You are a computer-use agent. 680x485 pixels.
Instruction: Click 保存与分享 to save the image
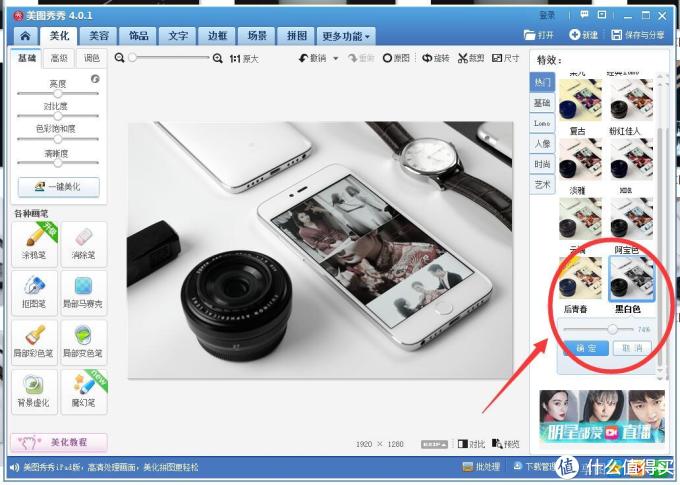tap(638, 35)
